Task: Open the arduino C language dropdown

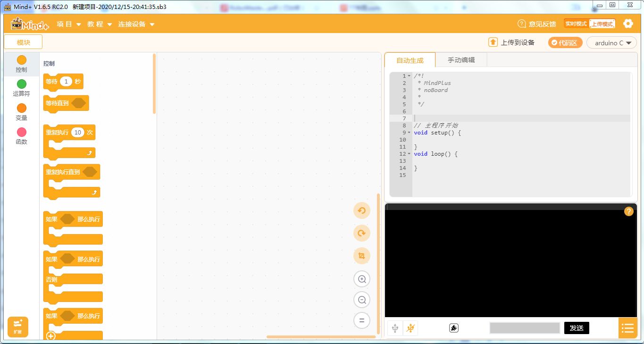Action: click(611, 42)
